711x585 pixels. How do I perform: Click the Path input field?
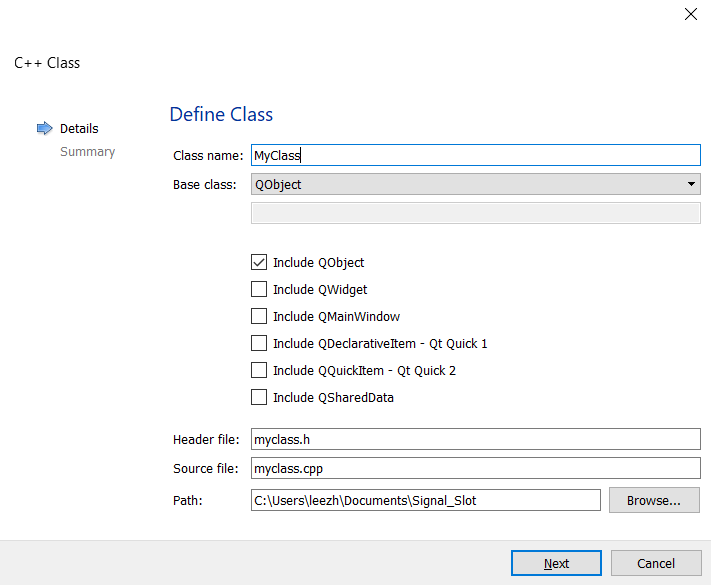tap(425, 500)
